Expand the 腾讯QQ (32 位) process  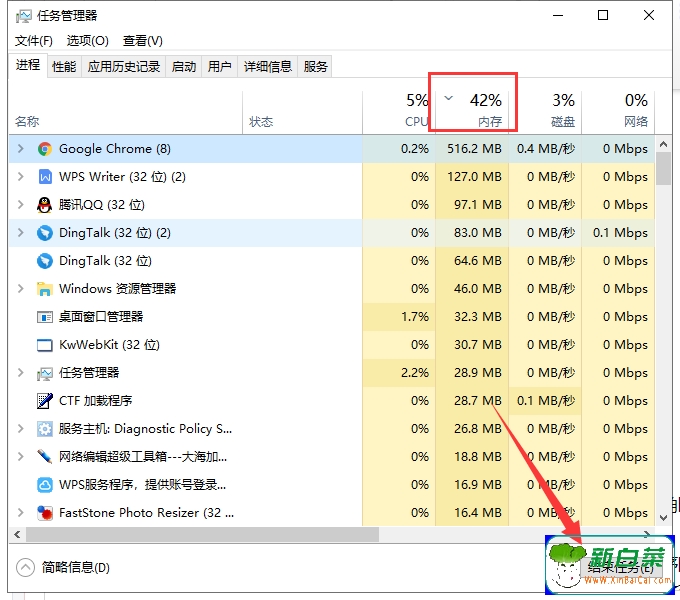pyautogui.click(x=20, y=205)
